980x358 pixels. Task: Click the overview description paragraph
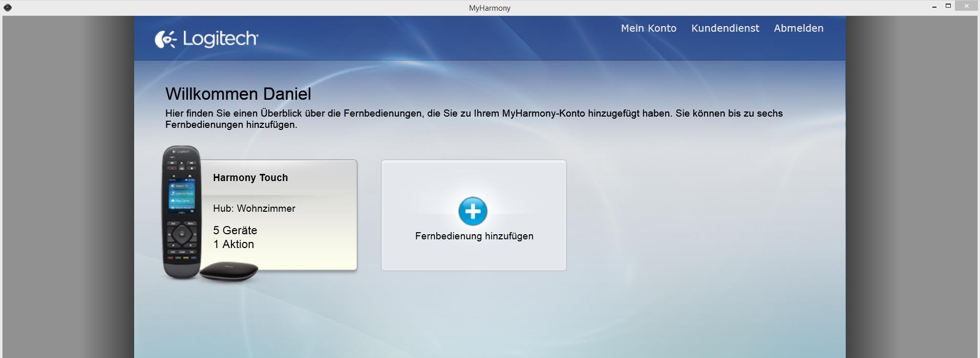click(x=473, y=119)
